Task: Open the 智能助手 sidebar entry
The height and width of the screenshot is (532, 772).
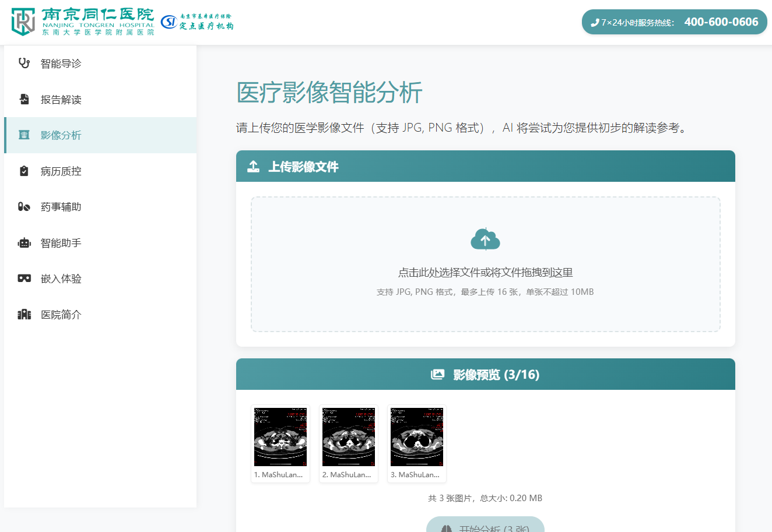Action: pos(59,242)
